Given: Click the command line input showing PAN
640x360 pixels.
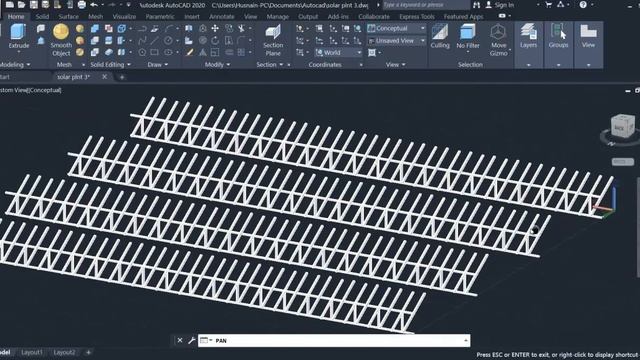Looking at the screenshot, I should click(334, 340).
